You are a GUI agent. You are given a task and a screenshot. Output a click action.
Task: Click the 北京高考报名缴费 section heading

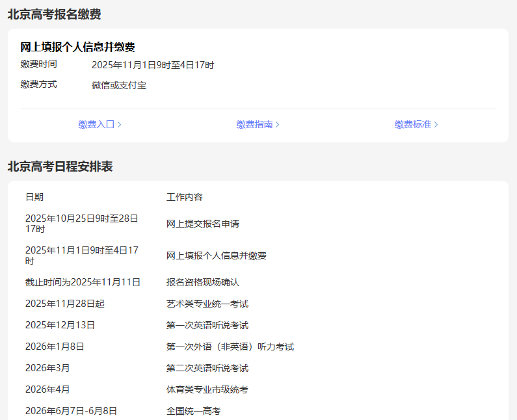[54, 14]
